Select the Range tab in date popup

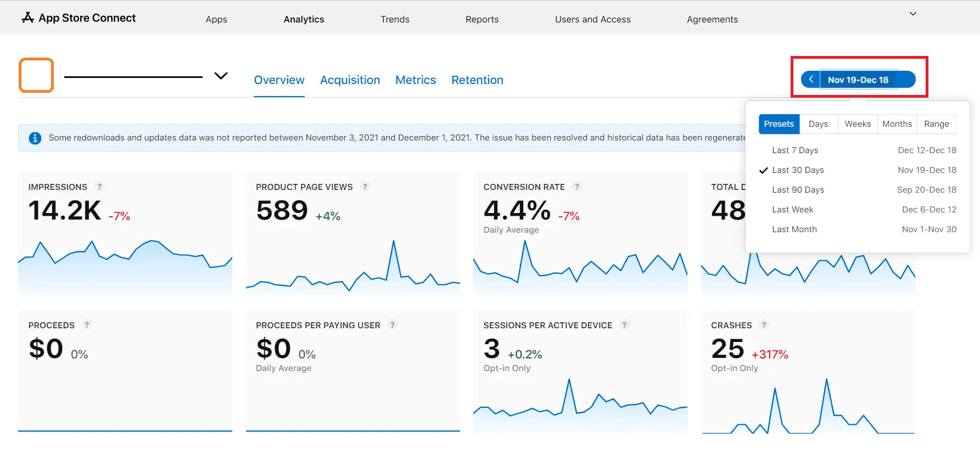[937, 124]
